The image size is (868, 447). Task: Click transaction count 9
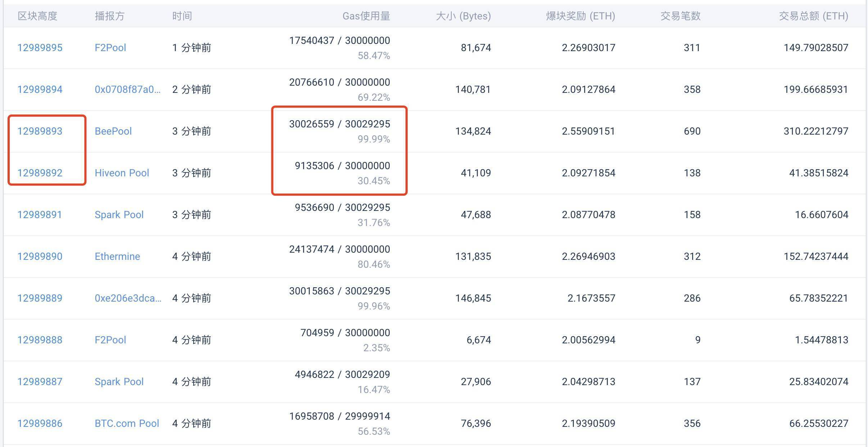click(698, 340)
